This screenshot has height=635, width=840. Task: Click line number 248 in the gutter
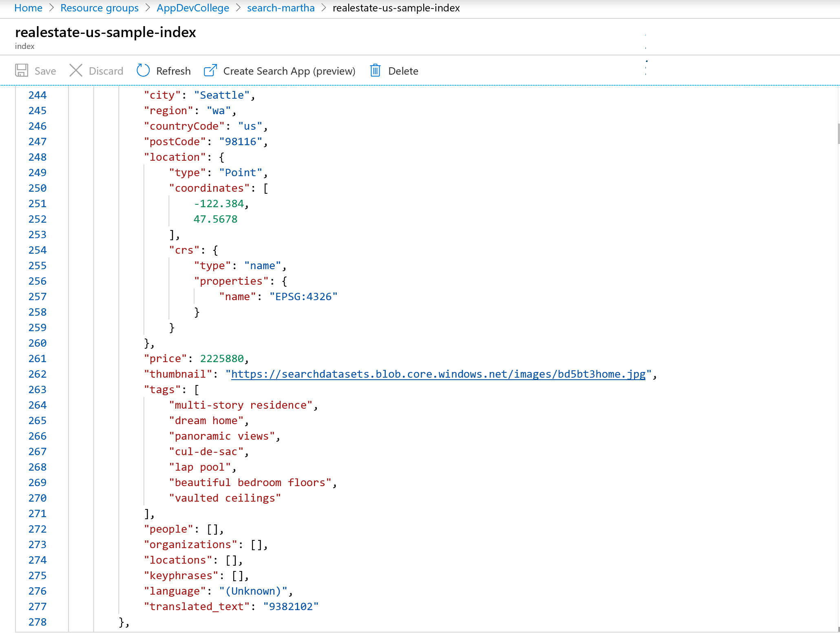pyautogui.click(x=38, y=157)
